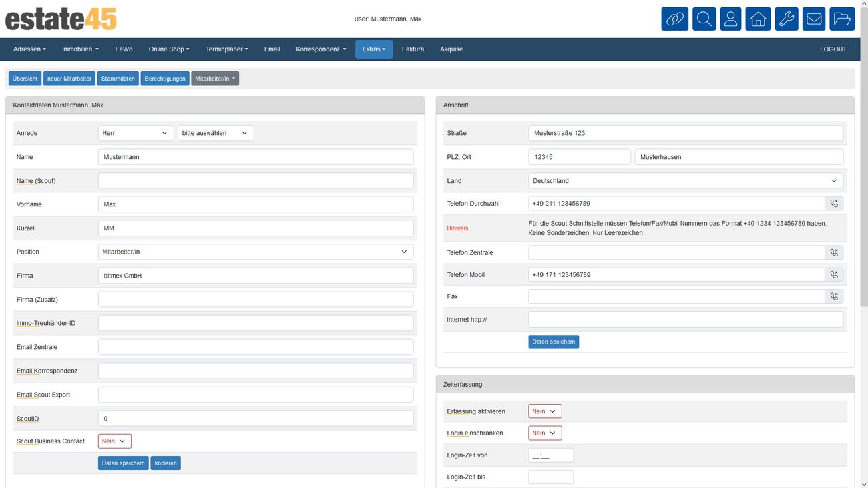Go to Akquise in navigation bar
The width and height of the screenshot is (868, 488).
click(451, 49)
